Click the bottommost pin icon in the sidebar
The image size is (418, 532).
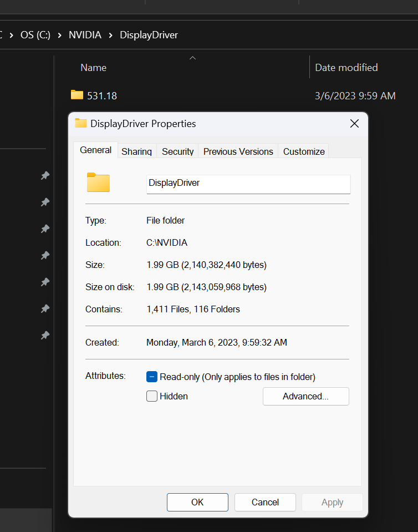coord(45,336)
